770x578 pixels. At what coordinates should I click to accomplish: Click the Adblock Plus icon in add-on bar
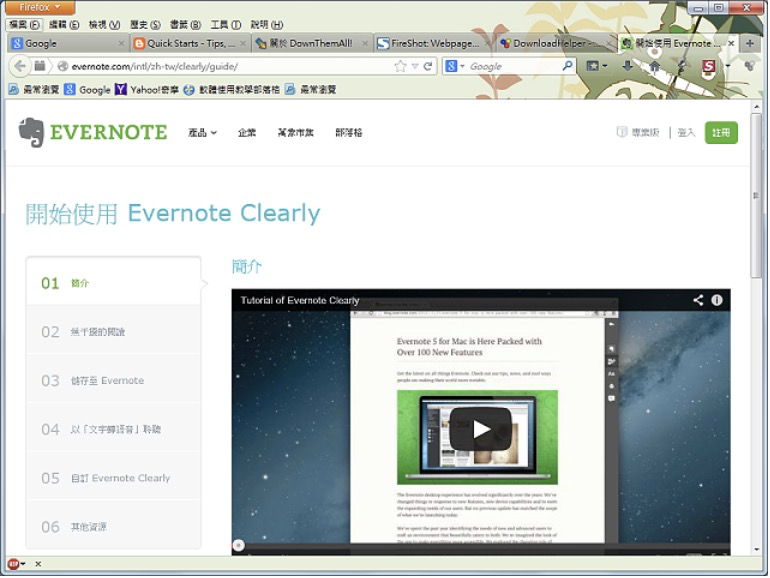13,564
